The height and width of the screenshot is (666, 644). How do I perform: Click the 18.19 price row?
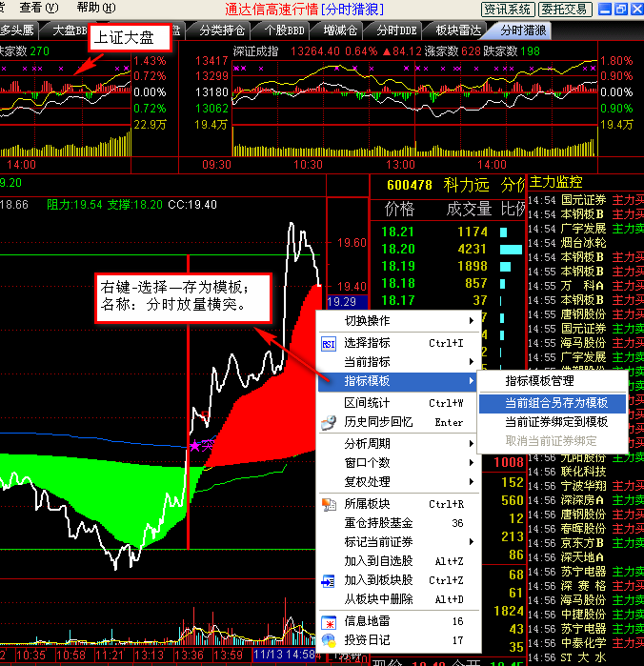[x=447, y=267]
